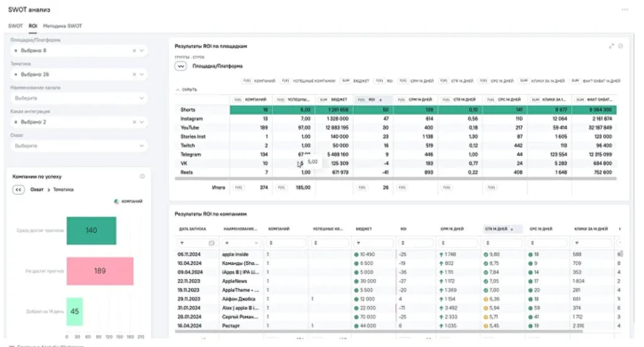
Task: Click the drill-up double arrow button
Action: [19, 190]
